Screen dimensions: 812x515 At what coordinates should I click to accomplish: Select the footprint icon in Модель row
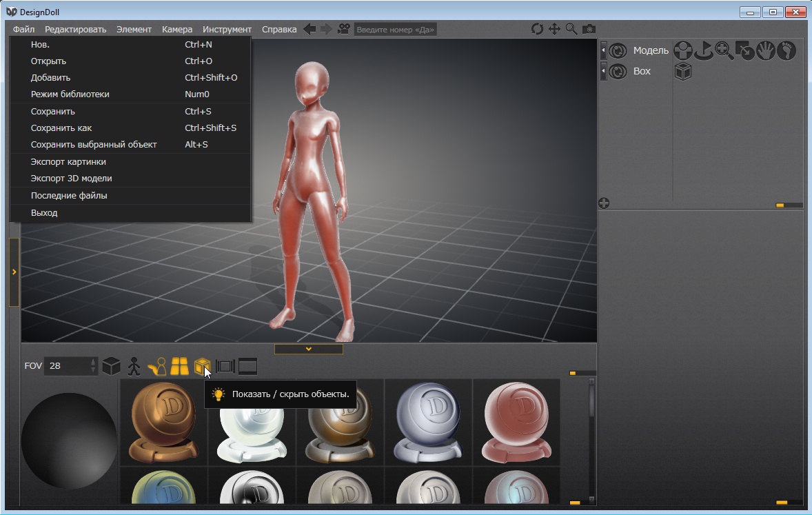[x=786, y=50]
